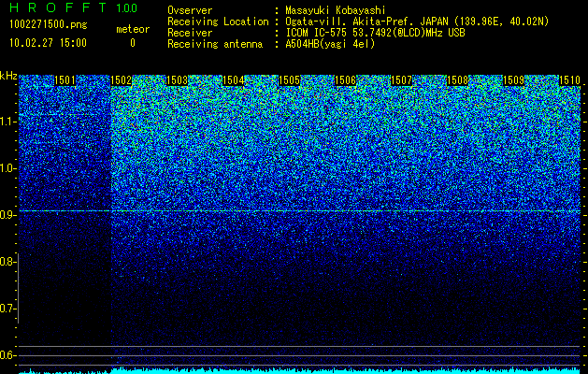588x374 pixels.
Task: Click the meteor label
Action: (133, 29)
